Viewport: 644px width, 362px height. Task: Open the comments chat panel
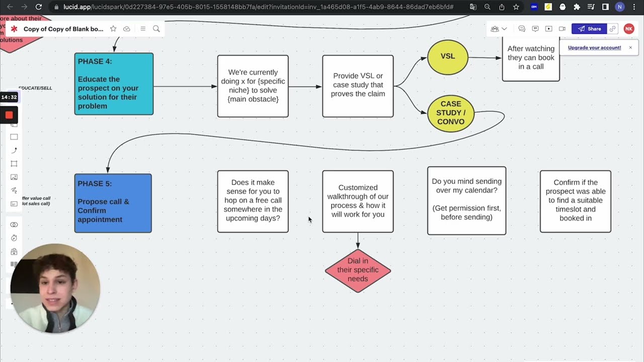click(x=522, y=29)
